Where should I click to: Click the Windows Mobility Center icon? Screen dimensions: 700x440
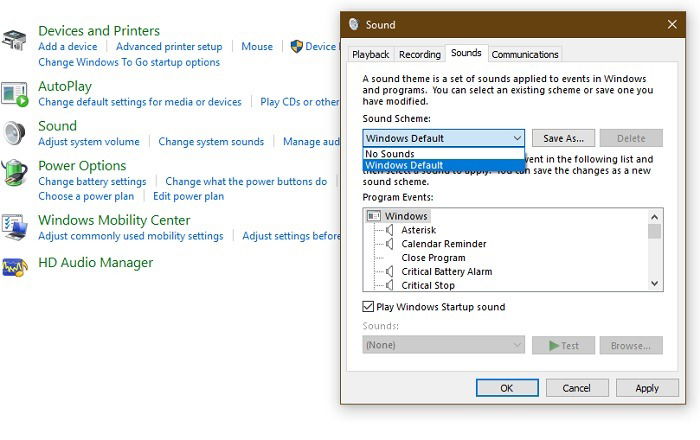[x=14, y=227]
